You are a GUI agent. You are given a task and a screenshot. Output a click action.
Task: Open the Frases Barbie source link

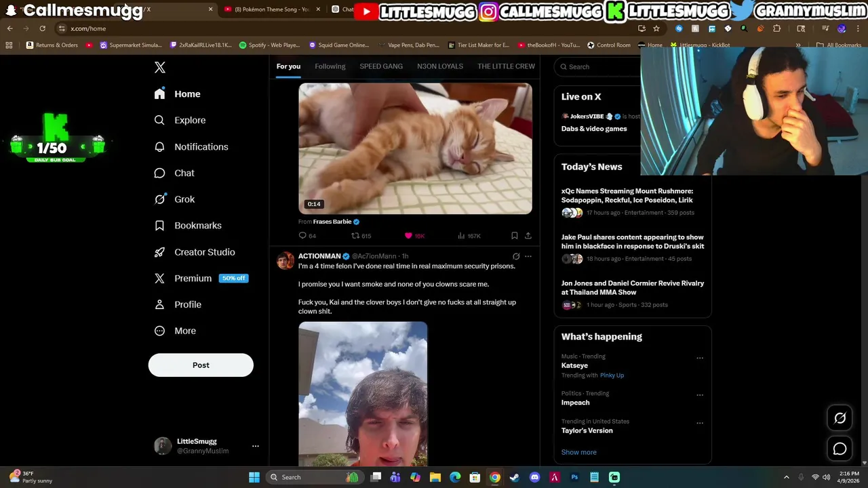332,222
